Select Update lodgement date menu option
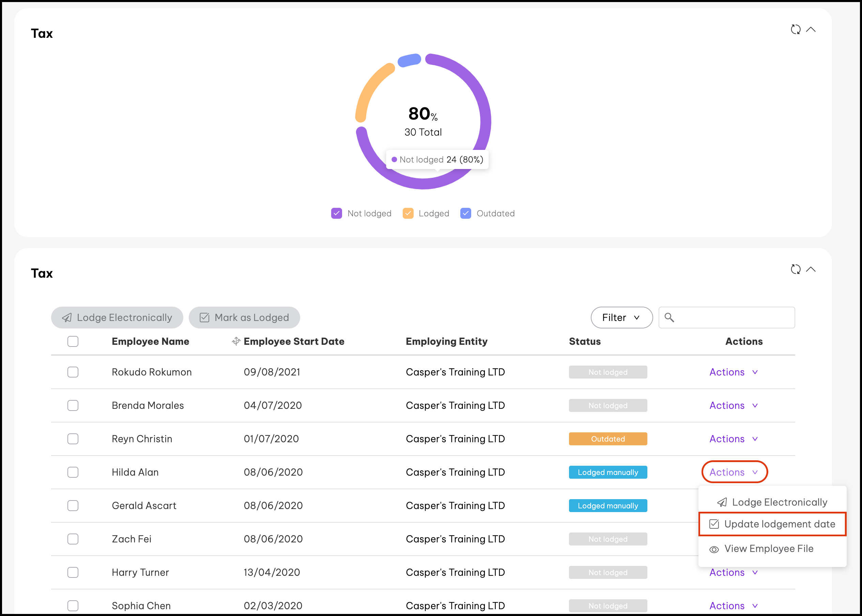Screen dimensions: 862x616 tap(779, 524)
